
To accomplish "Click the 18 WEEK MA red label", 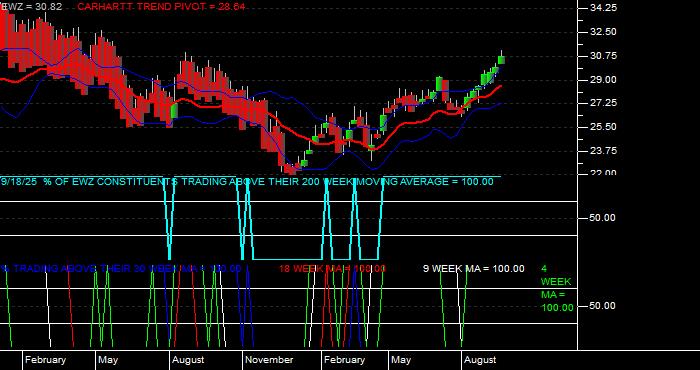I will (332, 269).
